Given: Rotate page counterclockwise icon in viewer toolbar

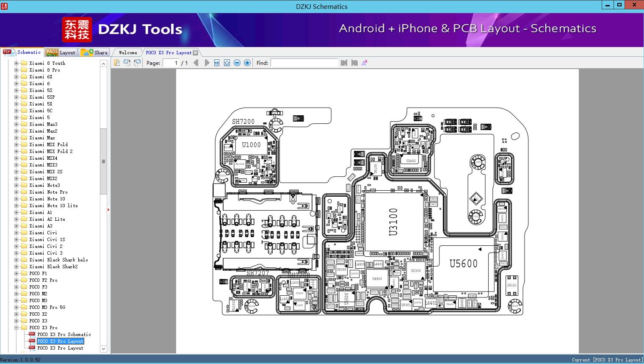Looking at the screenshot, I should pos(127,63).
